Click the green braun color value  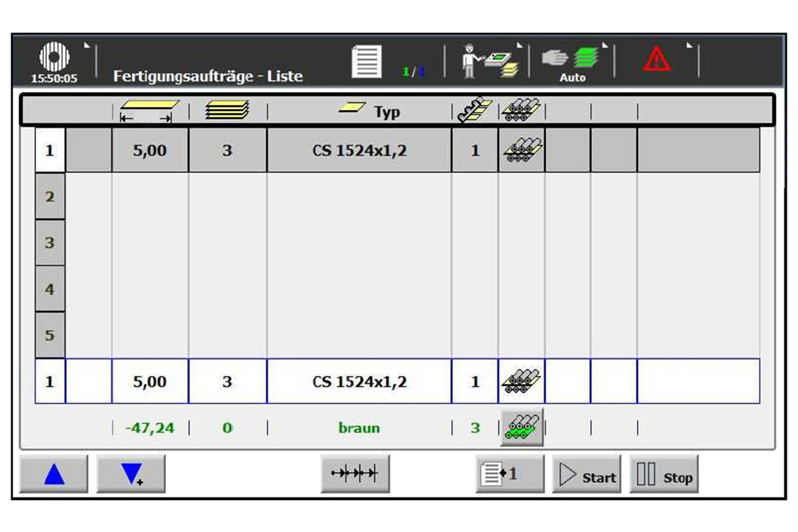(359, 427)
